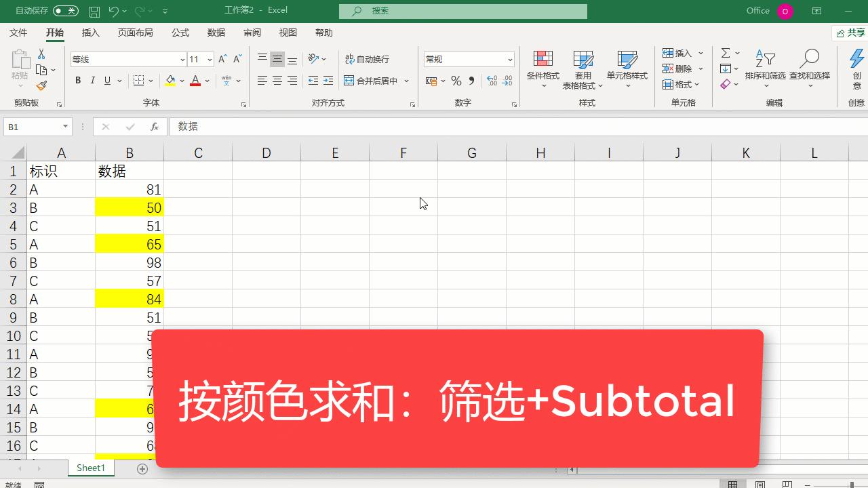Switch to Page Layout (页面布局) tab

point(136,33)
